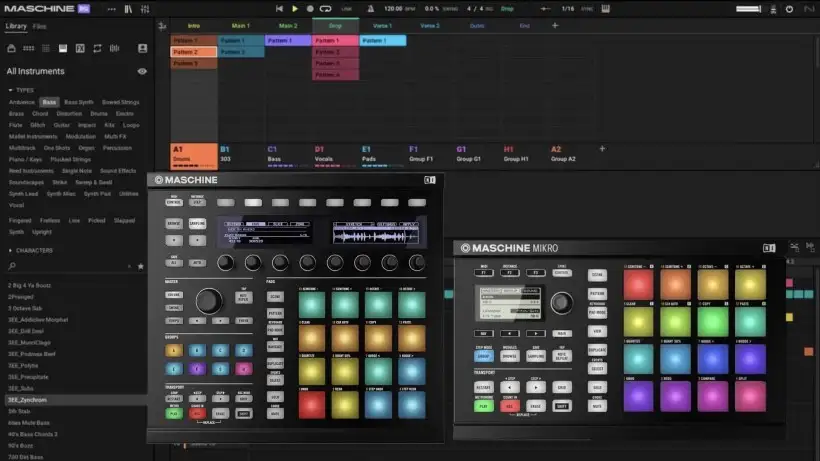
Task: Toggle the eye icon beside All Instruments
Action: tap(142, 71)
